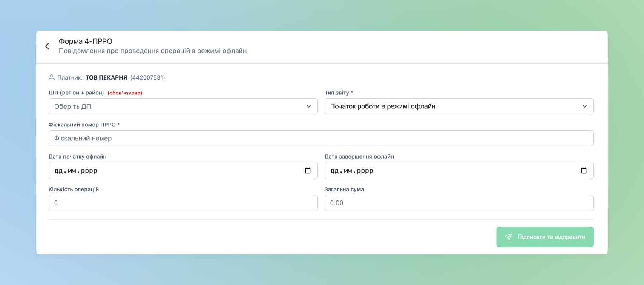
Task: Select the year segment of Дата початку офлайн
Action: [x=89, y=171]
